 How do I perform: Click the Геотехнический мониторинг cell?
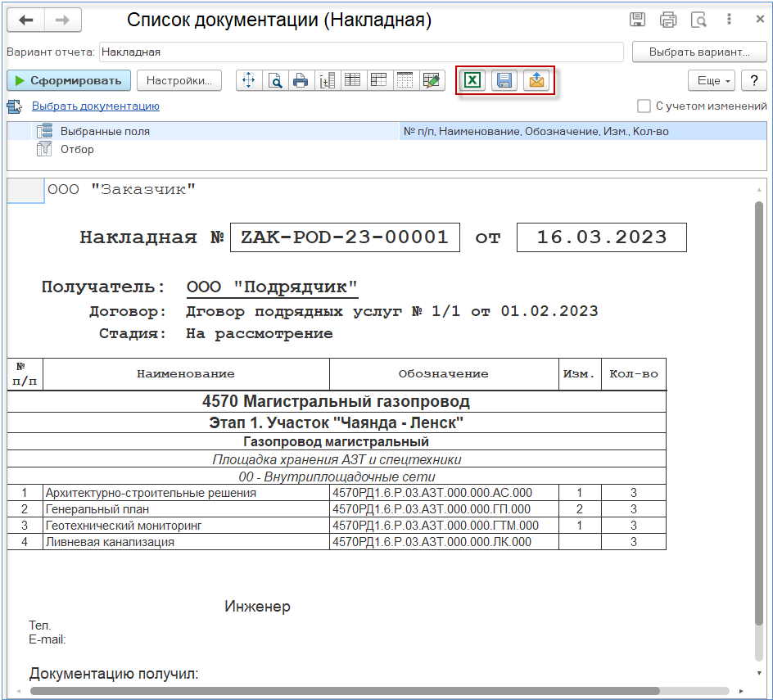pos(186,526)
